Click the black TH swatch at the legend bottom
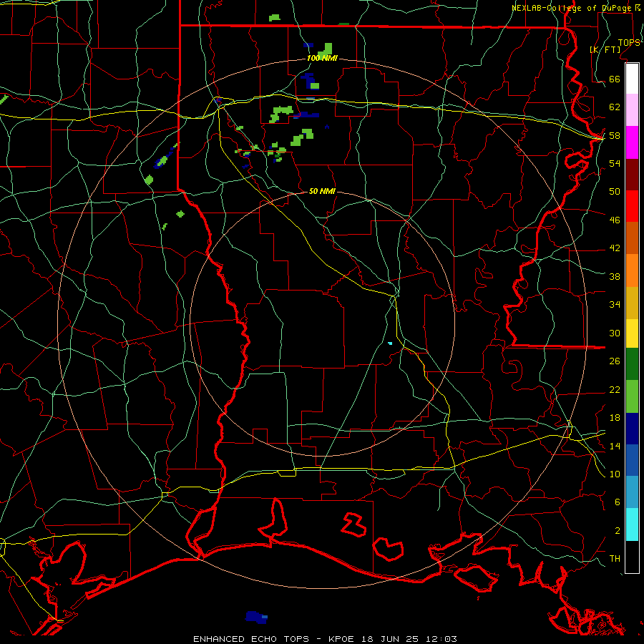Viewport: 644px width, 644px height. coord(632,557)
